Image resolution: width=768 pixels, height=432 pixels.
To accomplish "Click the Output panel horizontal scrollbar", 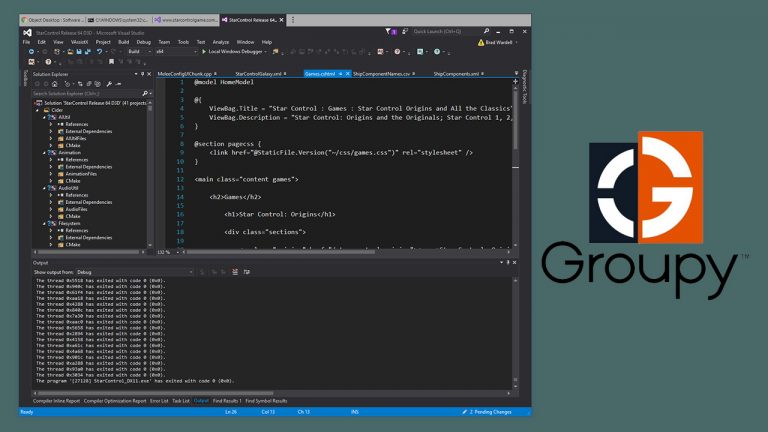I will (272, 393).
